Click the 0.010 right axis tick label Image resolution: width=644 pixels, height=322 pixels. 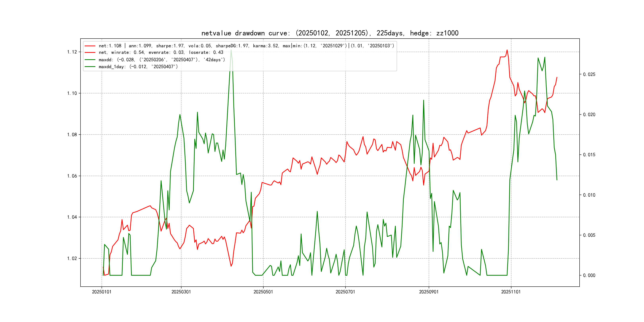click(x=589, y=195)
